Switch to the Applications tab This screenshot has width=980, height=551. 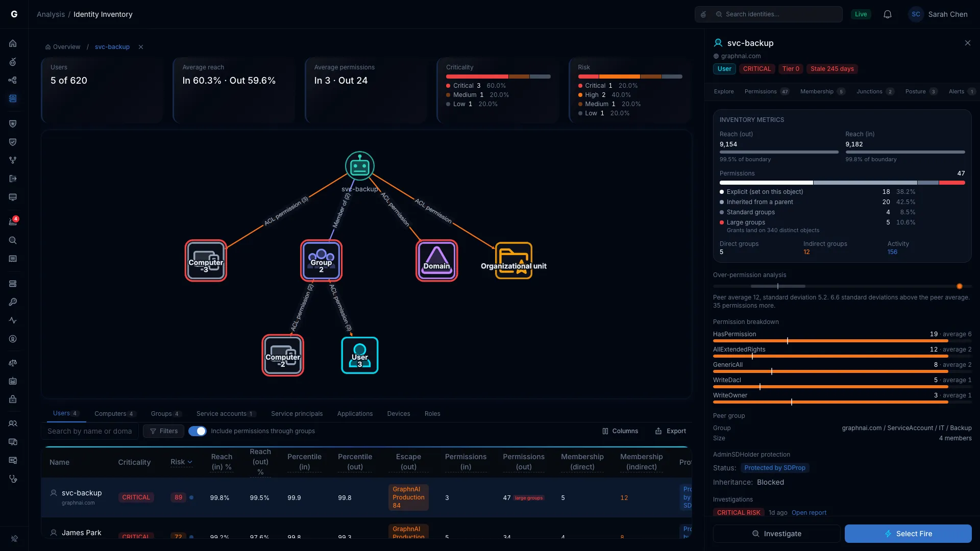355,414
